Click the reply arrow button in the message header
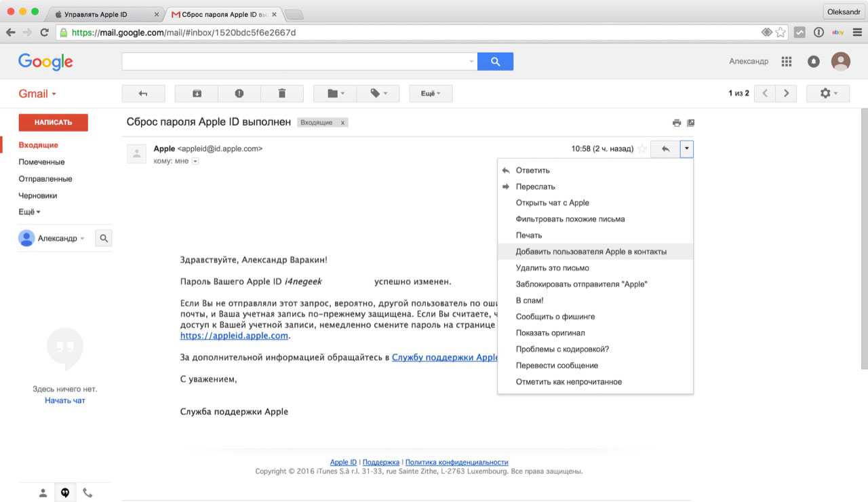The width and height of the screenshot is (868, 502). (665, 149)
